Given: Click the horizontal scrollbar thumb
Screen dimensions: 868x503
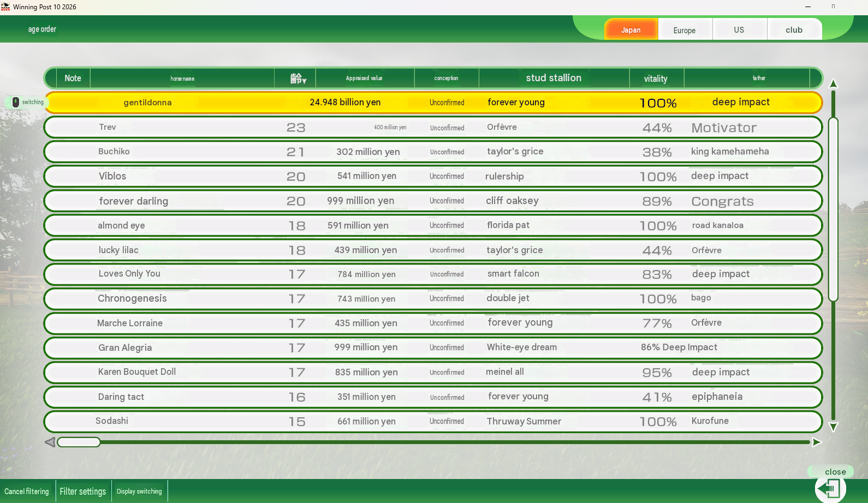Looking at the screenshot, I should click(79, 442).
